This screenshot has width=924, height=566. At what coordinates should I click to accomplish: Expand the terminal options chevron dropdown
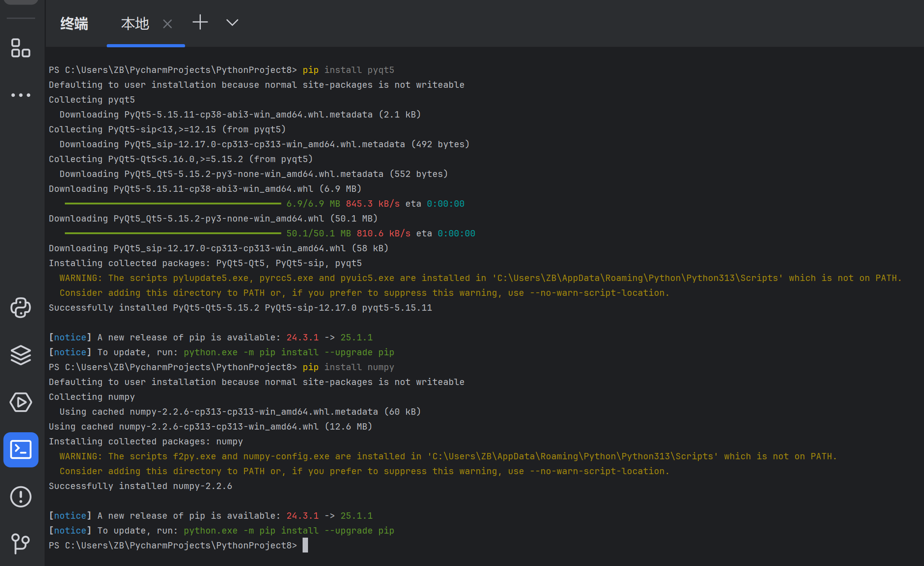pos(232,23)
